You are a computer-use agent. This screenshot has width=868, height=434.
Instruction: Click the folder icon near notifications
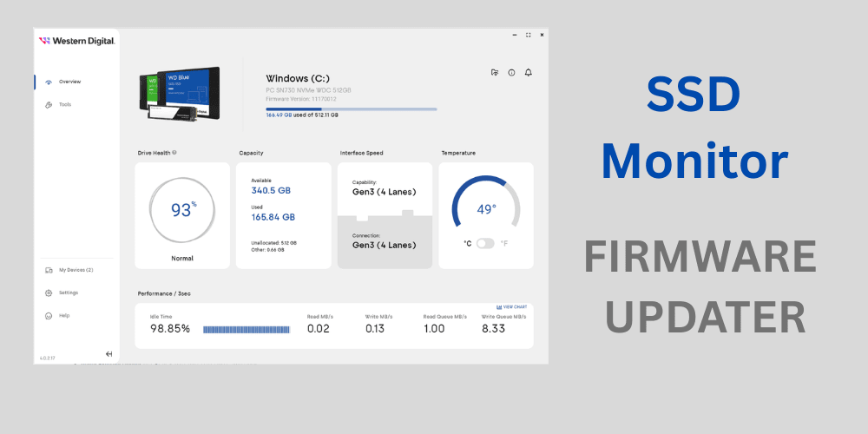[x=495, y=73]
